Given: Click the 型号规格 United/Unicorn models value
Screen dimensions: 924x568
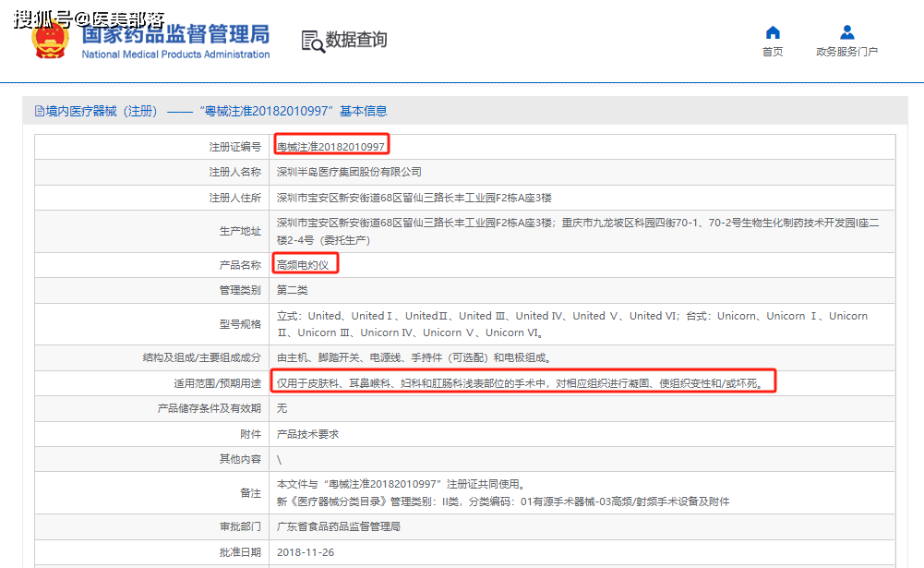Looking at the screenshot, I should pos(572,324).
